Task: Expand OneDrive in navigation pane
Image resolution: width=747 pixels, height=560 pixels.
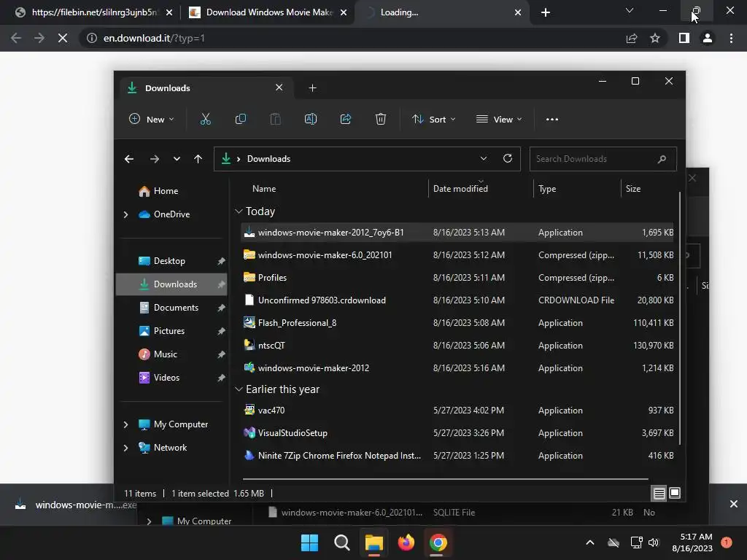Action: (125, 215)
